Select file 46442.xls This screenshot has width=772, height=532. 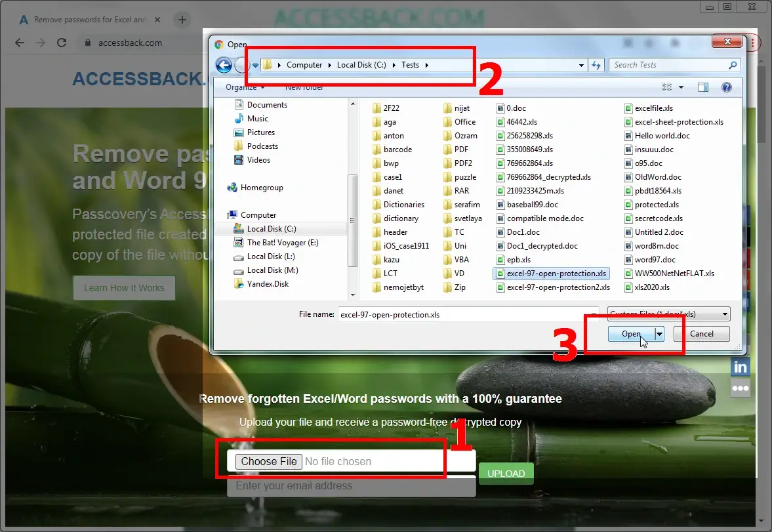(x=516, y=121)
